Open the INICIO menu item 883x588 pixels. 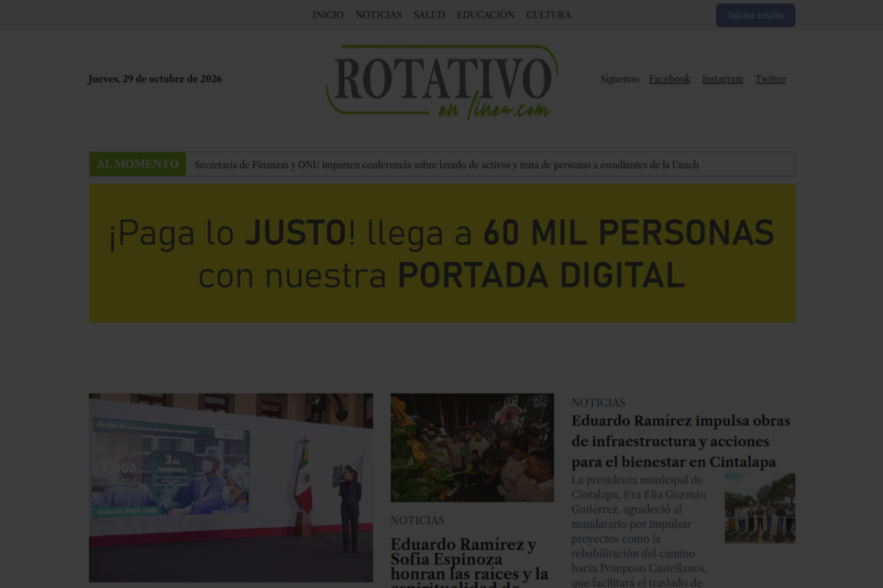point(328,15)
